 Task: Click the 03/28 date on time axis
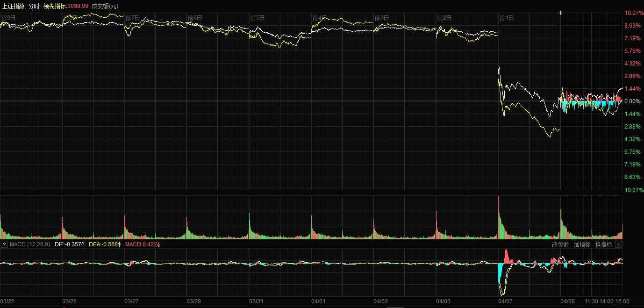pos(194,301)
